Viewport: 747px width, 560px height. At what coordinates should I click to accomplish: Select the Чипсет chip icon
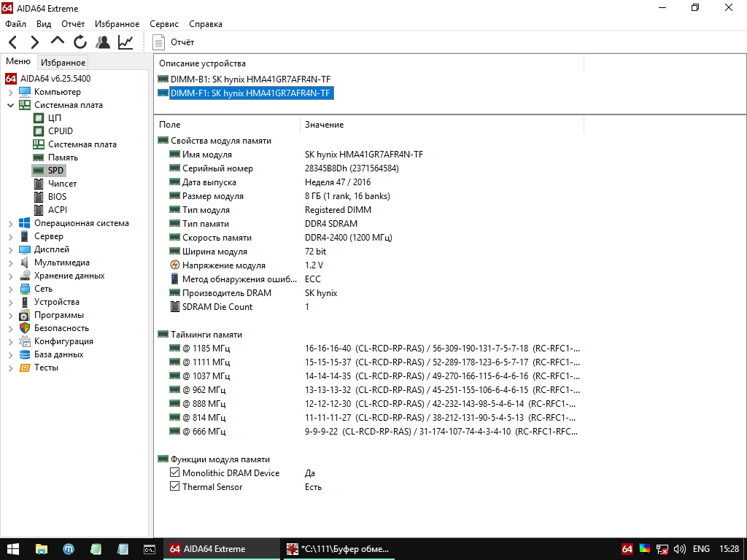[x=39, y=183]
